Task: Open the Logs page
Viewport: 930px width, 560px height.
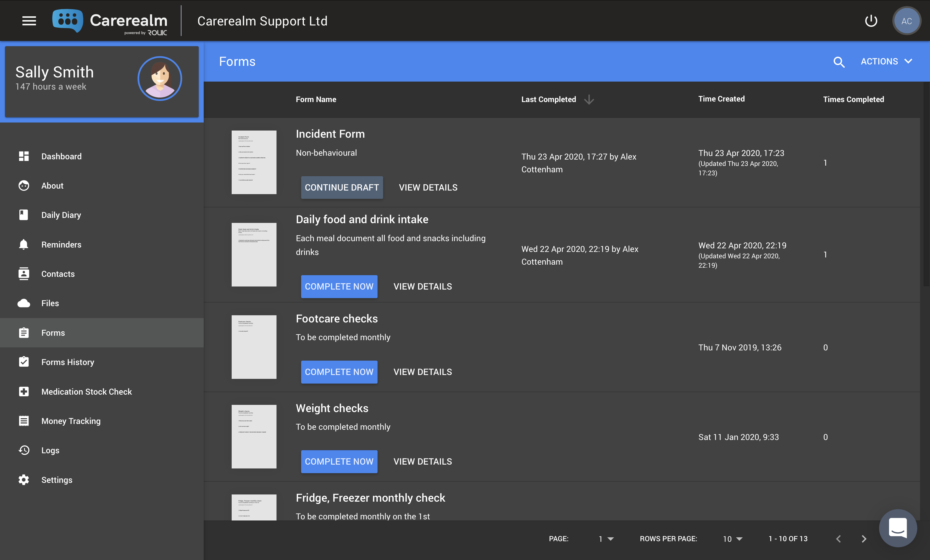Action: pyautogui.click(x=102, y=450)
